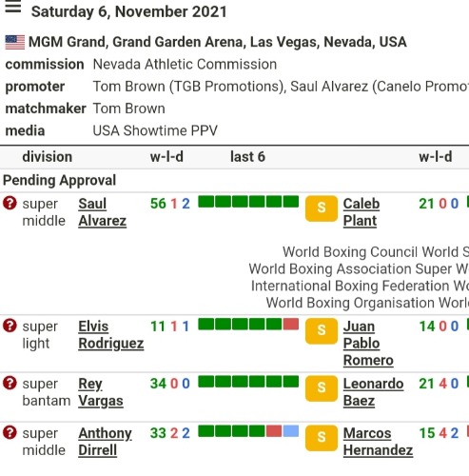
Task: Open Juan Pablo Romero's profile link
Action: click(368, 344)
